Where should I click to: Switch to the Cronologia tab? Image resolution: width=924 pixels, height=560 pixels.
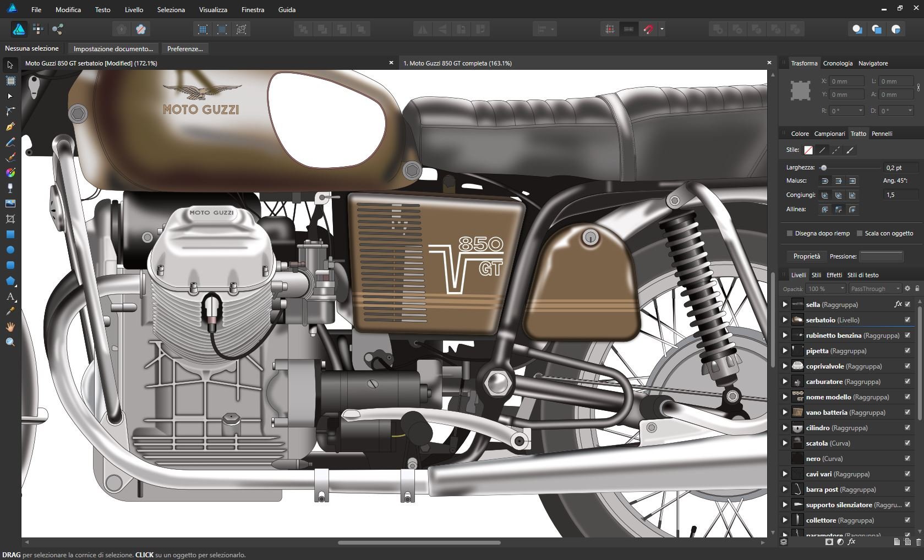838,63
